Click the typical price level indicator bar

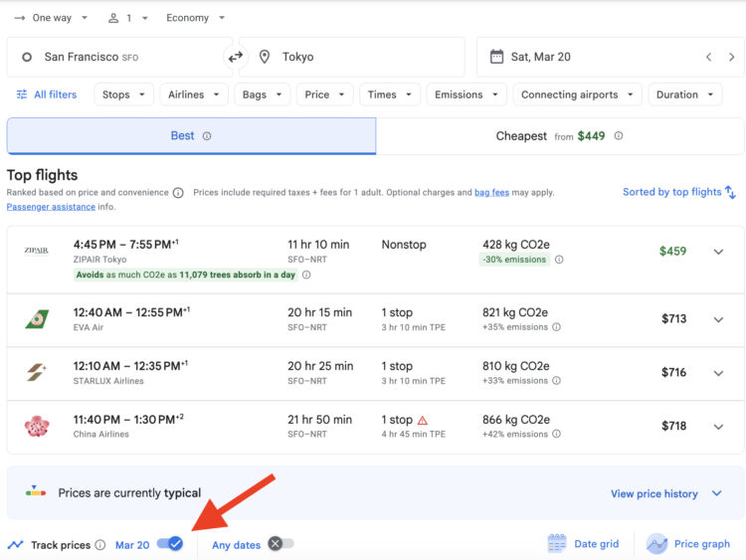[36, 491]
